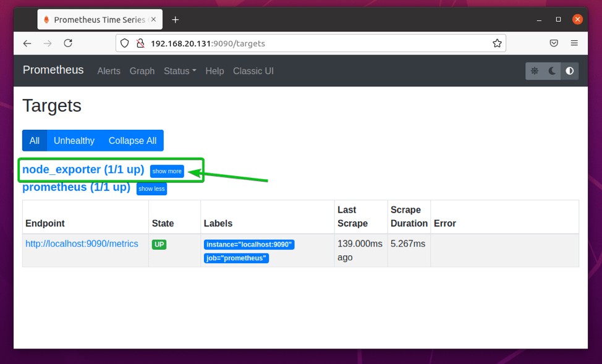Click the Labels column header
The image size is (602, 364).
(x=218, y=224)
